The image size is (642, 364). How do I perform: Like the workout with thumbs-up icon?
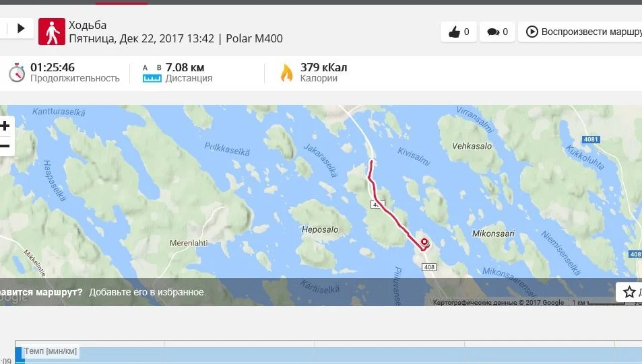coord(459,32)
